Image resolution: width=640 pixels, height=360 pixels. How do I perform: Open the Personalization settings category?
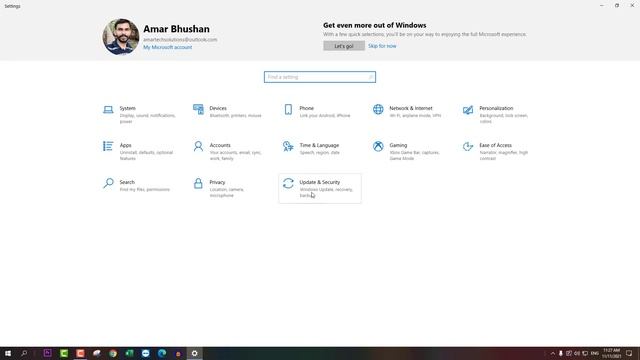pyautogui.click(x=499, y=115)
